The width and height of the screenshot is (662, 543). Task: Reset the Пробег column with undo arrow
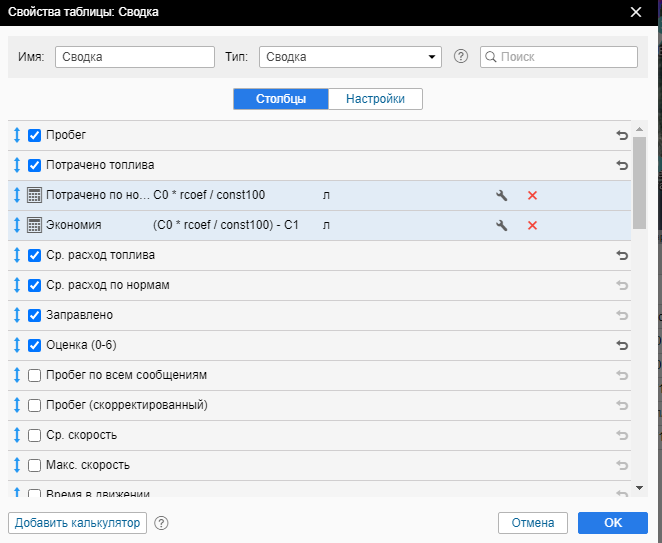pyautogui.click(x=622, y=135)
